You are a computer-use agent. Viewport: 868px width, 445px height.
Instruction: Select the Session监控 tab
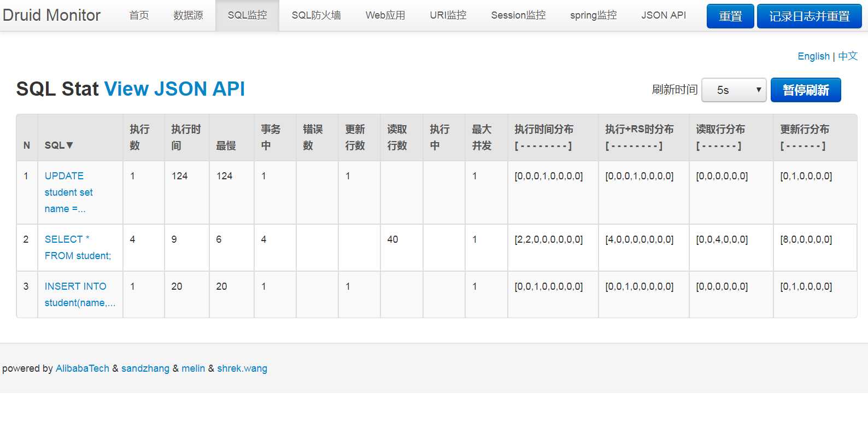(x=518, y=15)
